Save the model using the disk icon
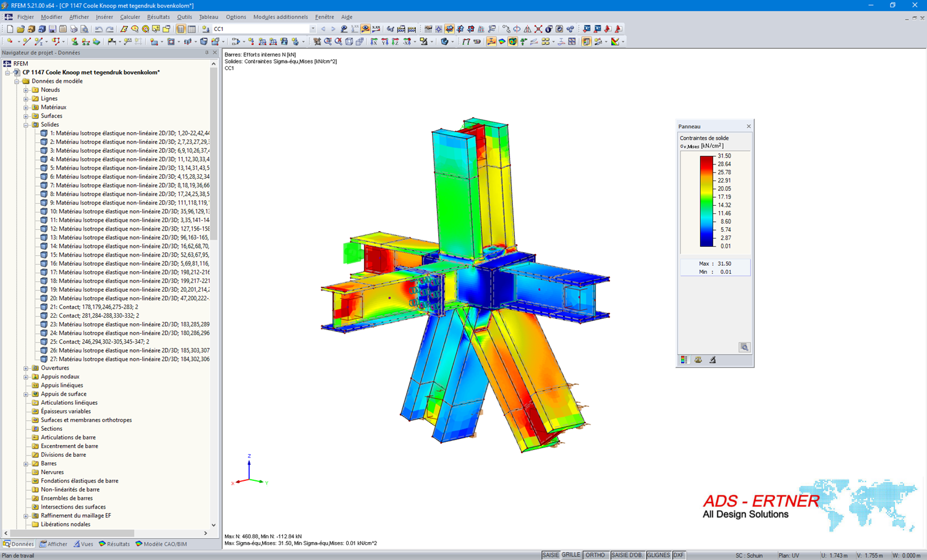Image resolution: width=927 pixels, height=560 pixels. pos(53,28)
